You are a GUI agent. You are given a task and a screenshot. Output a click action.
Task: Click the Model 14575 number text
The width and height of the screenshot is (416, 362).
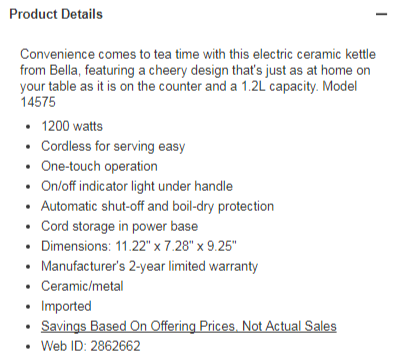point(38,102)
